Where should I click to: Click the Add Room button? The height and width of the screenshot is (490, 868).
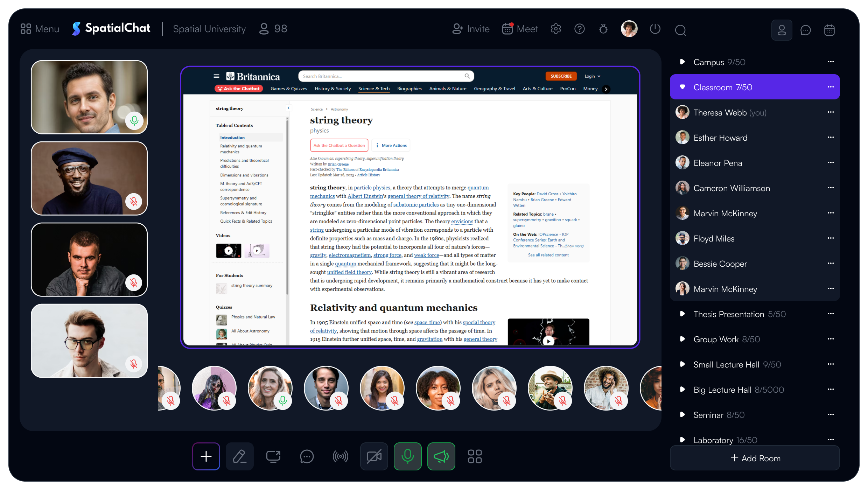[x=755, y=458]
